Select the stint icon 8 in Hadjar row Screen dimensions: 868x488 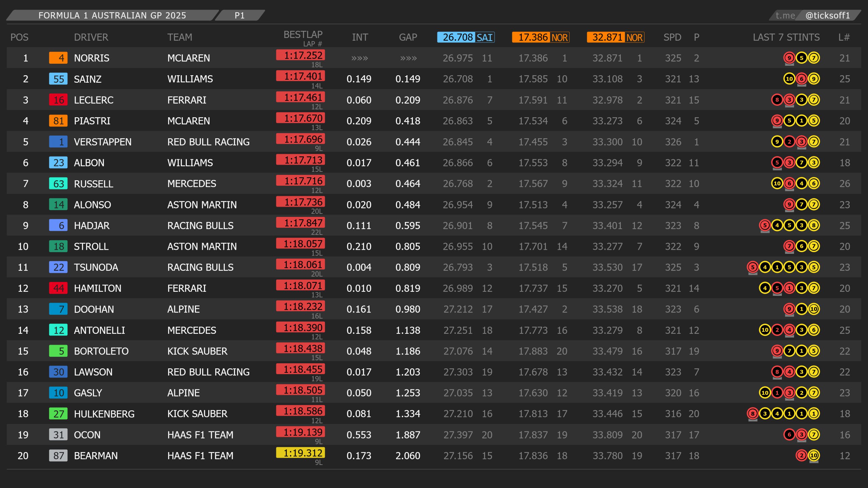pos(813,225)
